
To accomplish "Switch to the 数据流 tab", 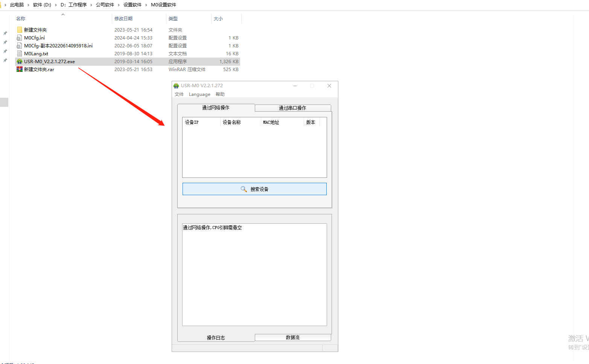I will coord(293,337).
